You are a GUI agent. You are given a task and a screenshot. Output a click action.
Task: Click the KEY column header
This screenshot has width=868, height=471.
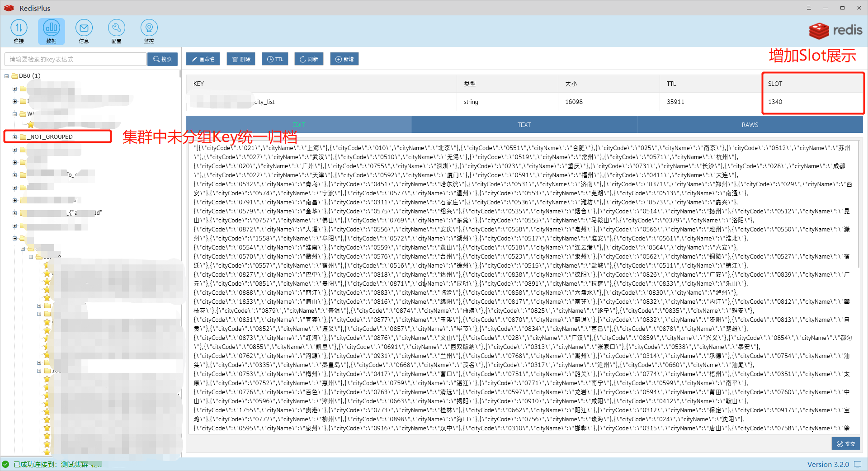pos(321,84)
